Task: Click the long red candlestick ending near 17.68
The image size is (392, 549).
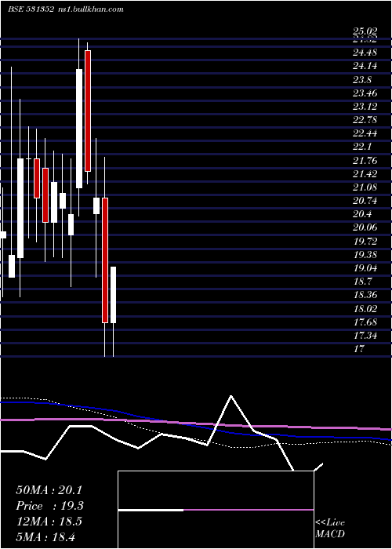Action: pos(105,260)
